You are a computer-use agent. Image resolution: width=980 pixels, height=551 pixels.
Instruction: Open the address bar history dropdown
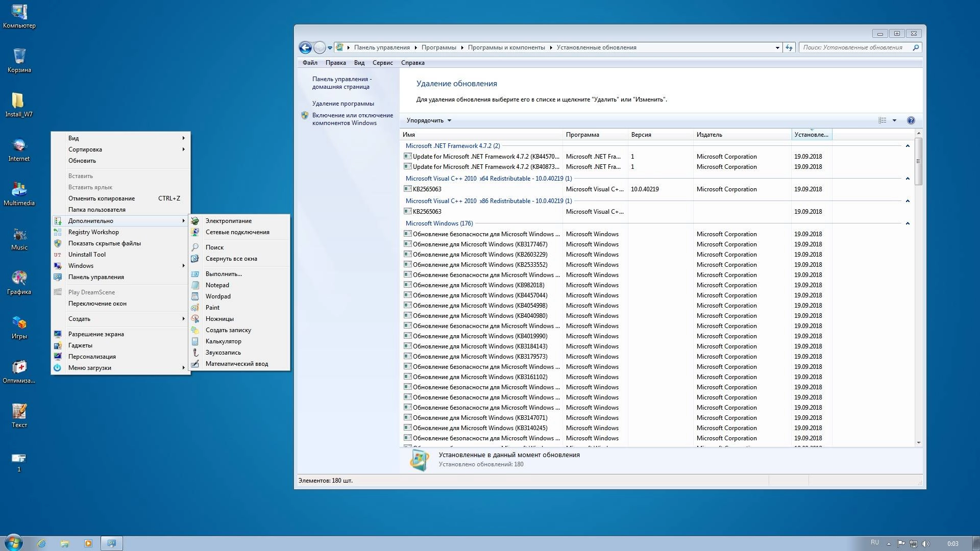(777, 47)
